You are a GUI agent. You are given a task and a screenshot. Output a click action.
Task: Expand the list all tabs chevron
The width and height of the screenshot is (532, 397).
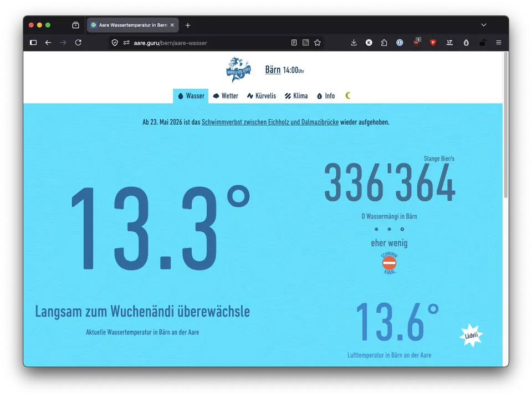(483, 25)
